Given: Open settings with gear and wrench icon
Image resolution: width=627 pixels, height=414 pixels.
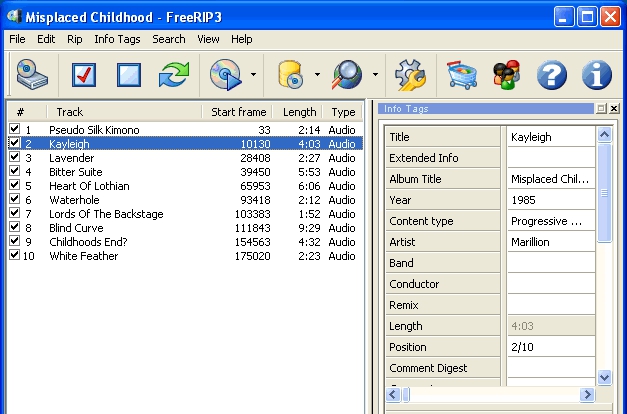Looking at the screenshot, I should (410, 74).
